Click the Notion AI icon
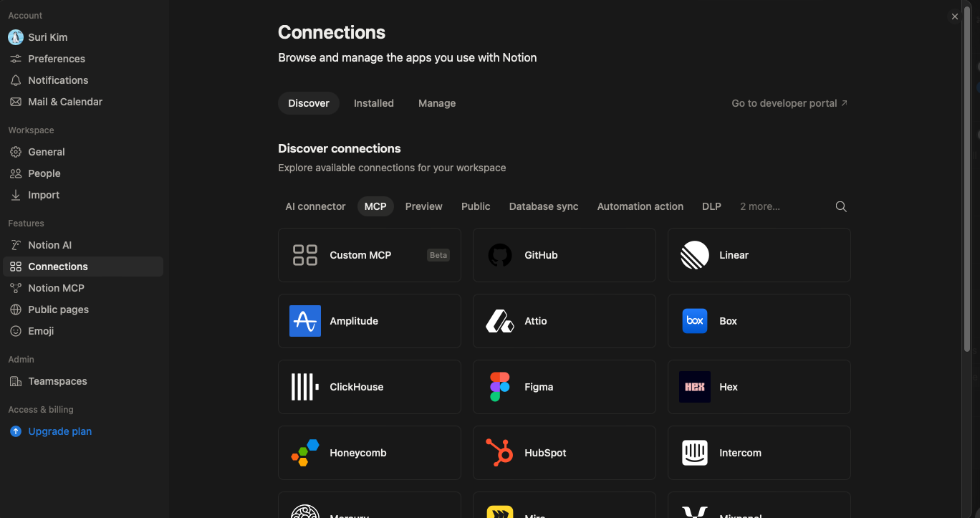The width and height of the screenshot is (980, 518). click(16, 245)
